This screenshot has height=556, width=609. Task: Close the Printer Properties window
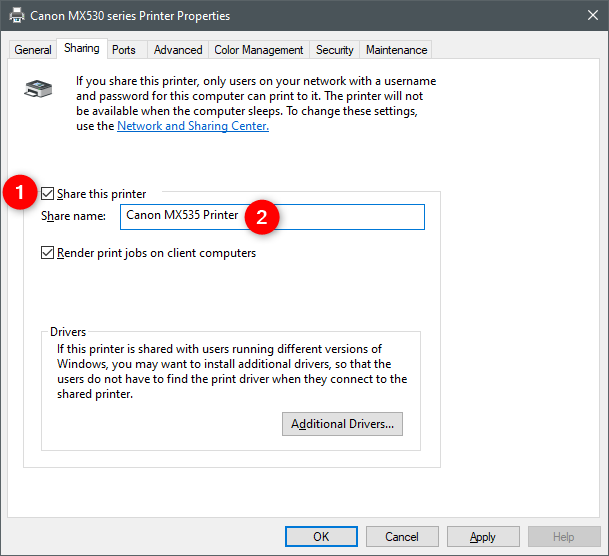593,16
